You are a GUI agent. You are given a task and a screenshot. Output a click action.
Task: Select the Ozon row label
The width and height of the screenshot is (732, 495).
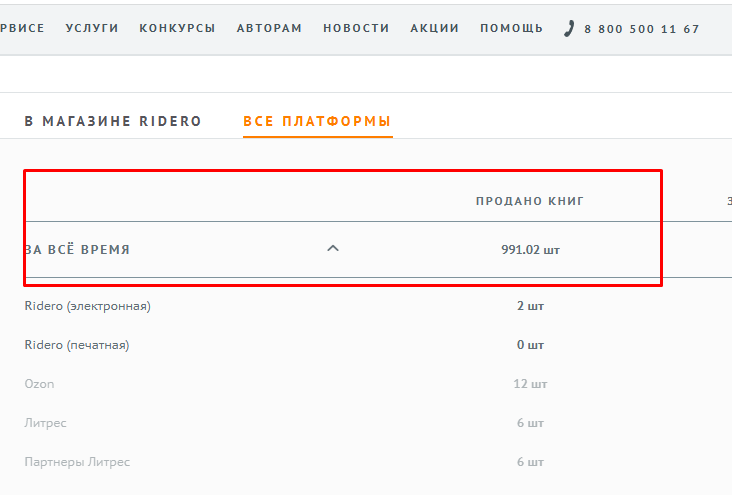pos(39,384)
